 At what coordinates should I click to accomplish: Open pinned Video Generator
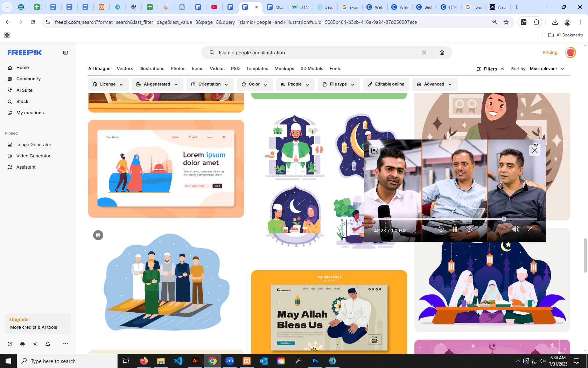click(x=33, y=156)
